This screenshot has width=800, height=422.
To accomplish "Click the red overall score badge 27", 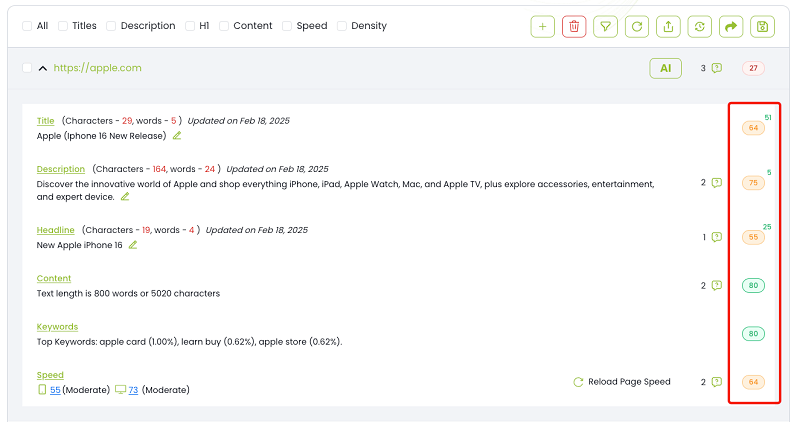I will click(x=753, y=68).
